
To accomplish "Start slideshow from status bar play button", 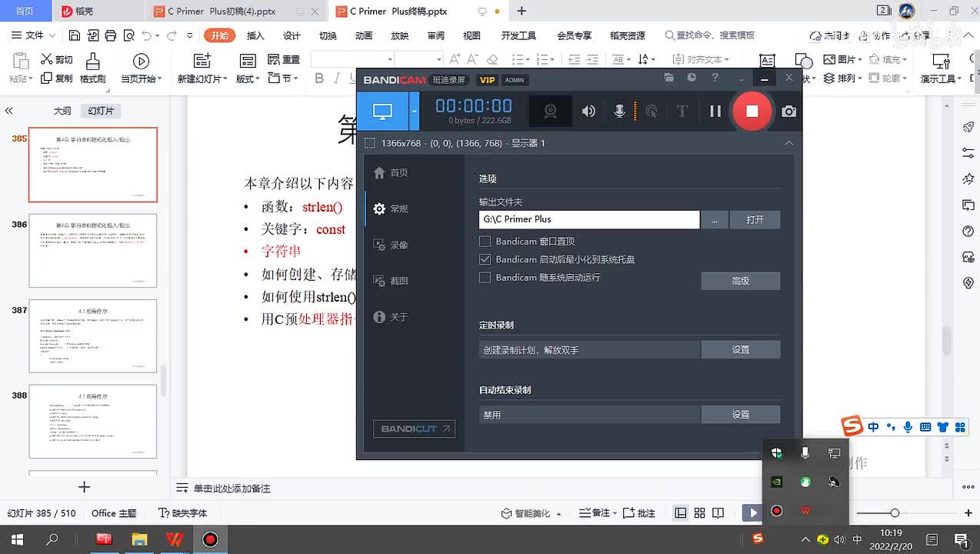I will point(753,513).
